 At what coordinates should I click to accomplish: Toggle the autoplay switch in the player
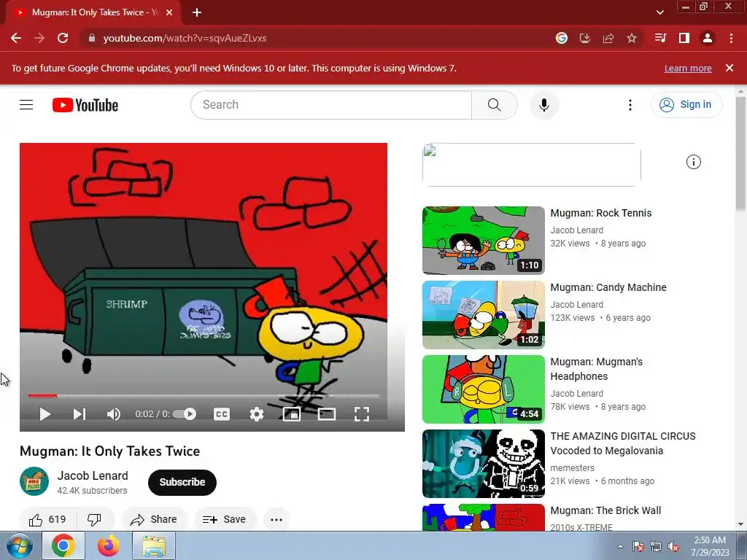coord(185,414)
